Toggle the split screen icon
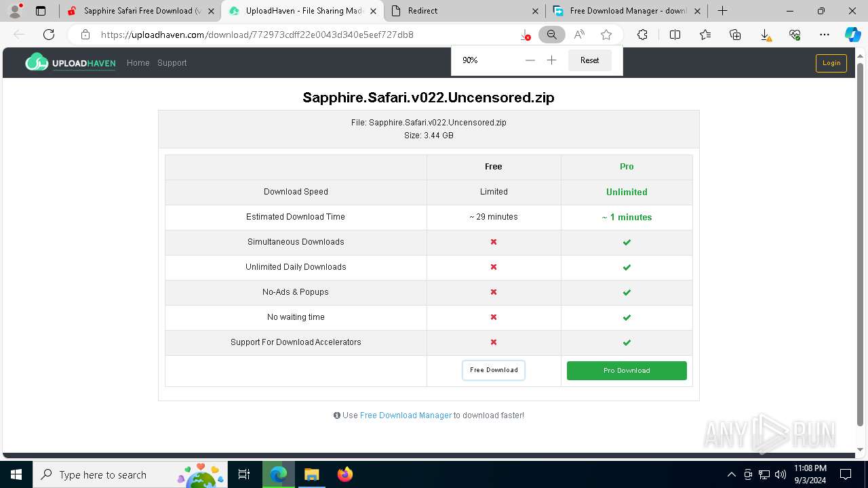 point(675,35)
